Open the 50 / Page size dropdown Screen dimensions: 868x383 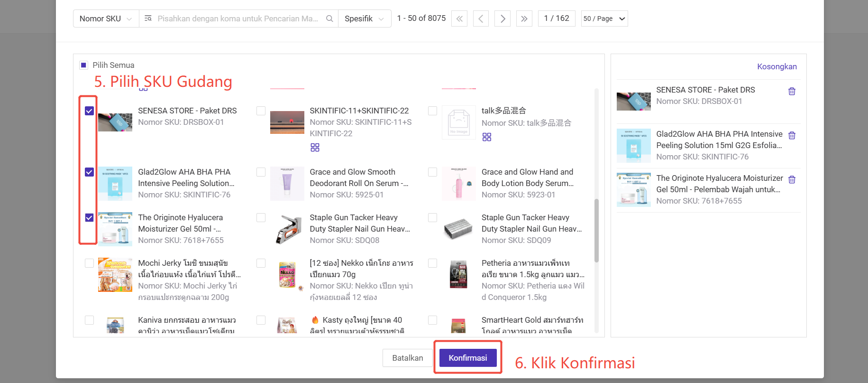pos(604,19)
